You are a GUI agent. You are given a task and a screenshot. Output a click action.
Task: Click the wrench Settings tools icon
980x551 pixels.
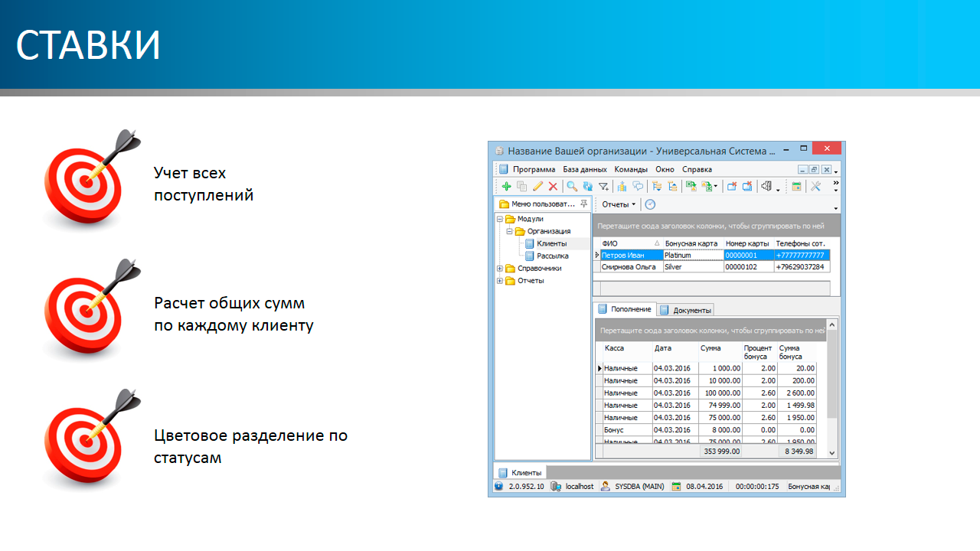tap(815, 186)
